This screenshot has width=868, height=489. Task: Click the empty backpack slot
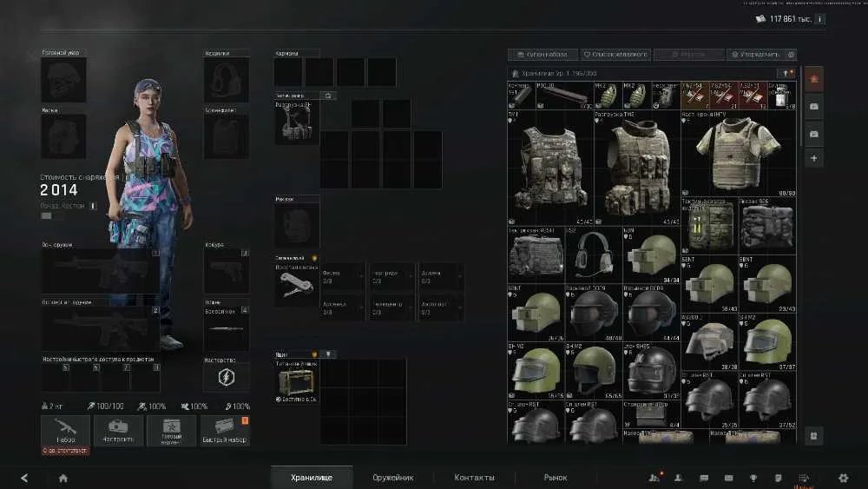coord(297,226)
